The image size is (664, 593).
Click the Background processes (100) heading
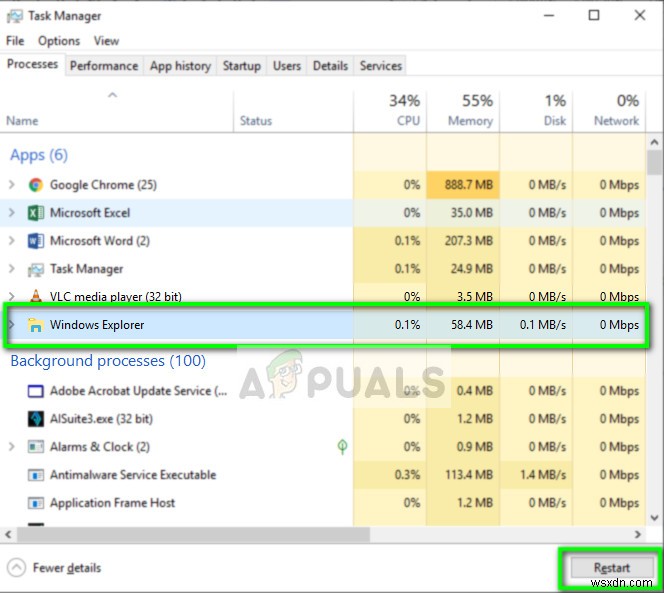tap(108, 361)
